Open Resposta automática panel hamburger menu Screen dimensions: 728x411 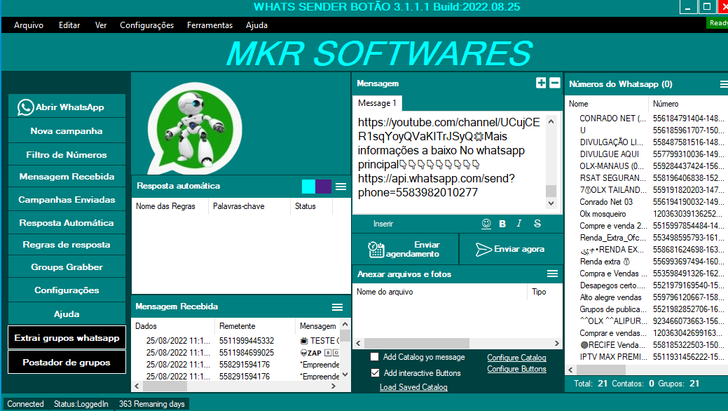click(341, 187)
